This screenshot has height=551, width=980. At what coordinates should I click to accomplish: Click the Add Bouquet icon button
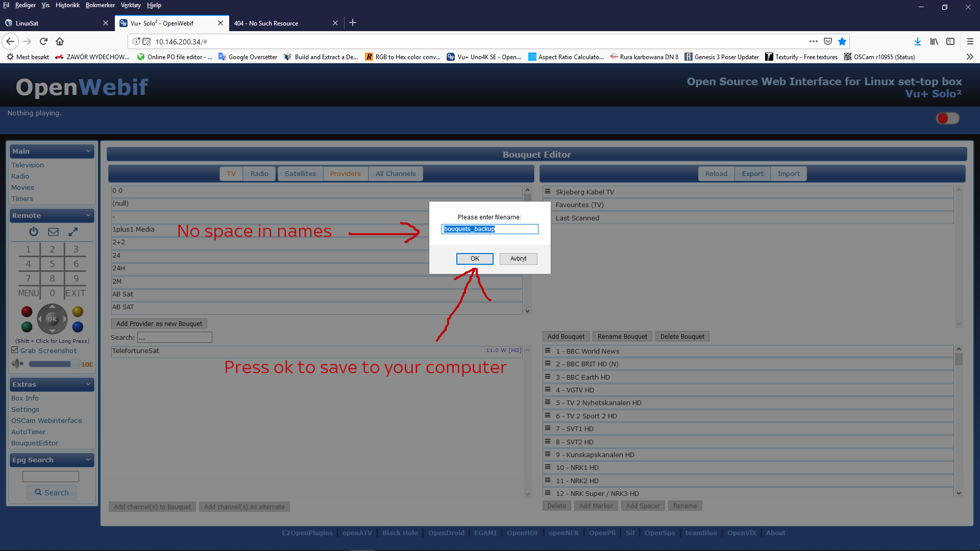click(x=566, y=336)
